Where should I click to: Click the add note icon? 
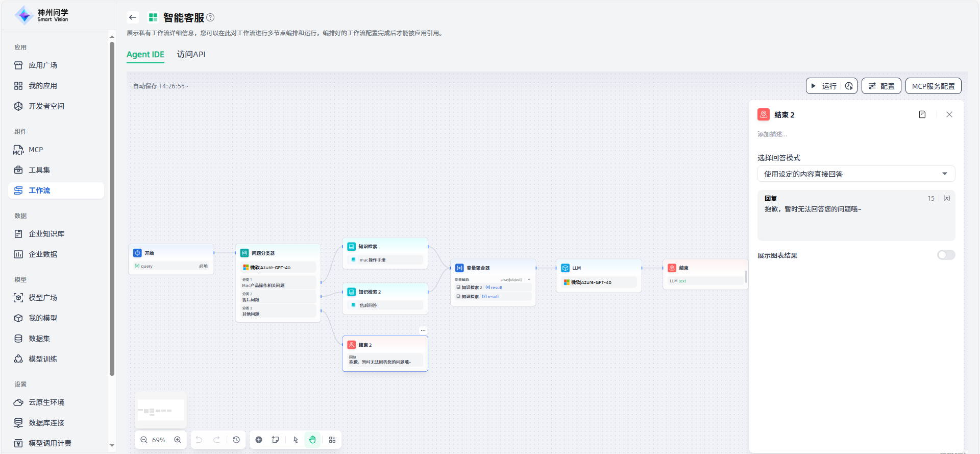click(276, 440)
